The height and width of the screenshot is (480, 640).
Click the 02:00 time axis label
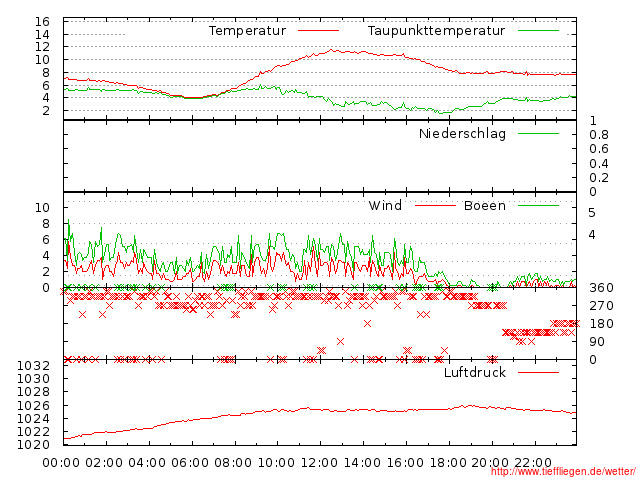pos(104,463)
